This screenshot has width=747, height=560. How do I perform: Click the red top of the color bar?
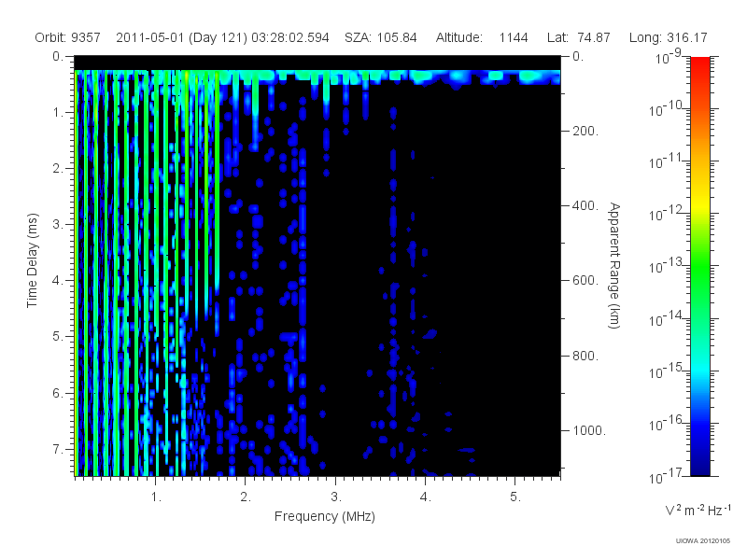point(700,66)
